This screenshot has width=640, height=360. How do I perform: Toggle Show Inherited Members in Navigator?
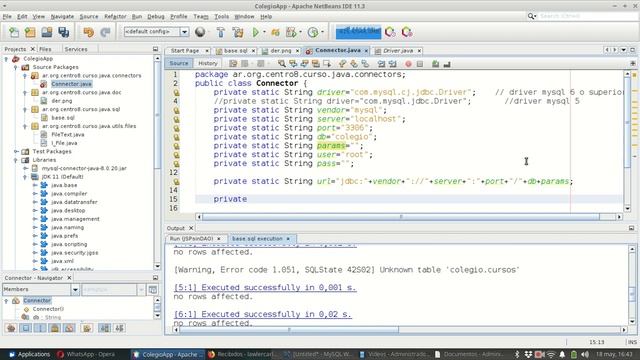tap(11, 328)
